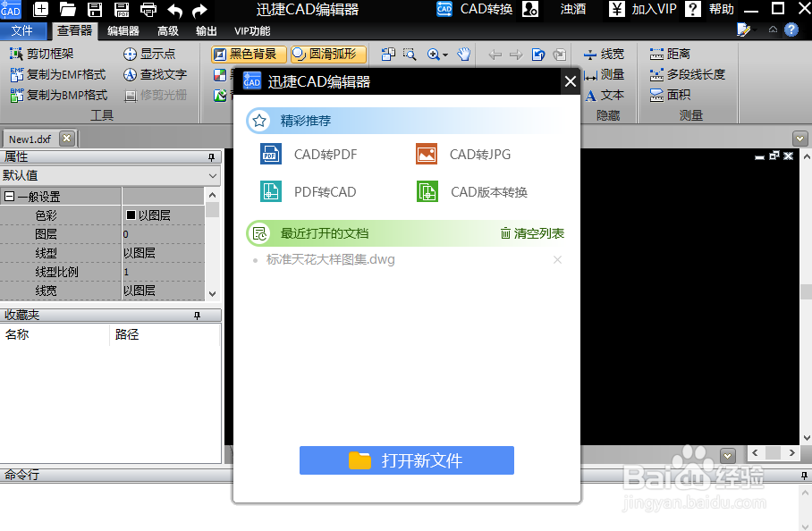
Task: Switch to the 编辑器 tab
Action: [123, 31]
